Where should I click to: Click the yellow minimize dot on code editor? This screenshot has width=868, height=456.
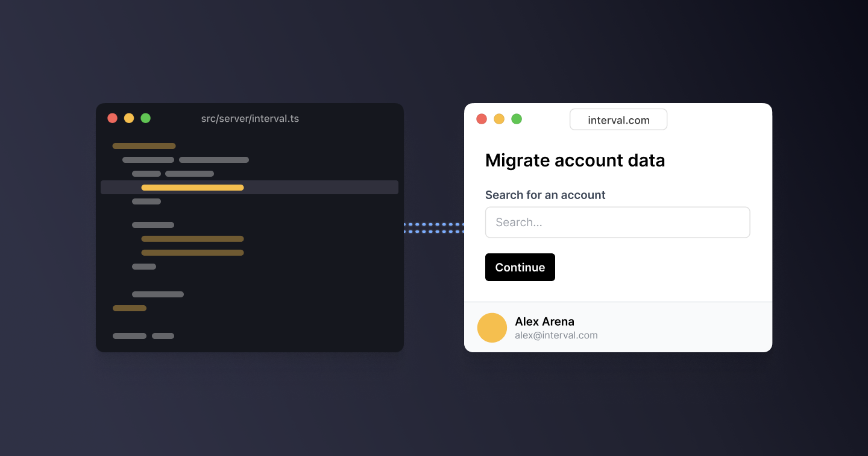coord(129,118)
